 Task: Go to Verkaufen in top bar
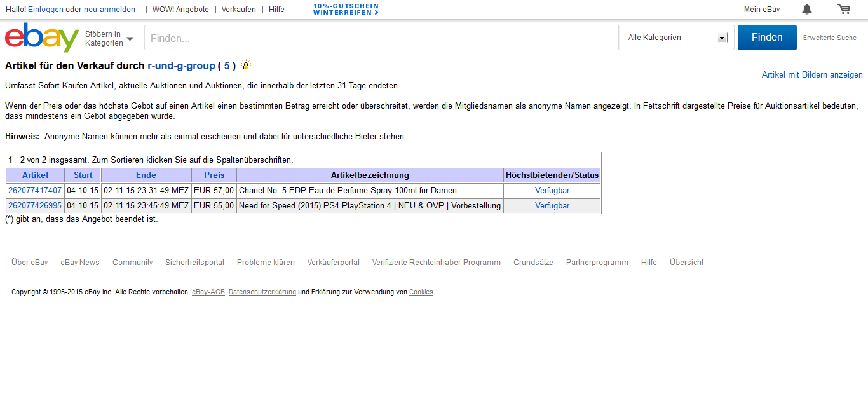239,10
